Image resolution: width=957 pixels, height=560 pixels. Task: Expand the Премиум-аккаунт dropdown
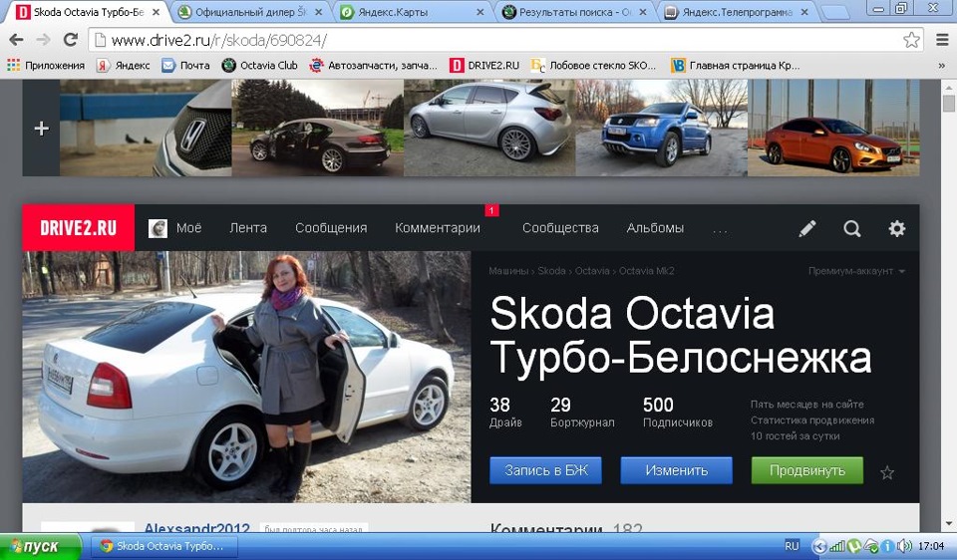click(856, 271)
